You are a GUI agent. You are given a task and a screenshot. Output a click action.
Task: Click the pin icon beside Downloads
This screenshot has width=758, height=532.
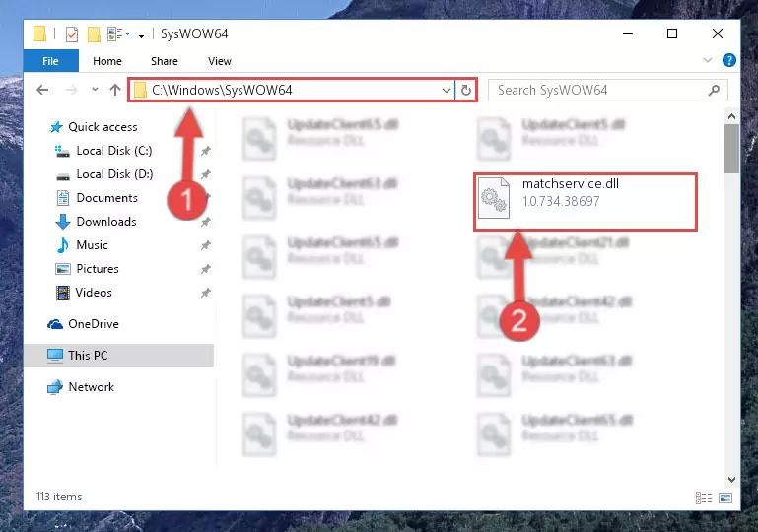[205, 222]
